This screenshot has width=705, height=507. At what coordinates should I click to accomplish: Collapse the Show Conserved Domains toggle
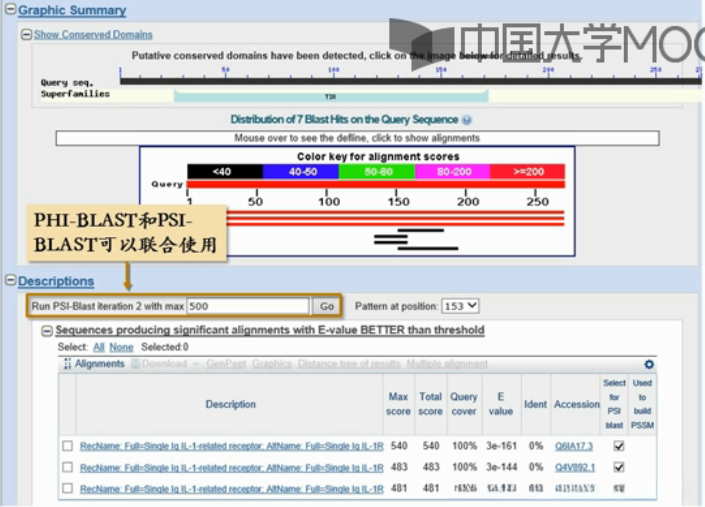click(x=27, y=35)
